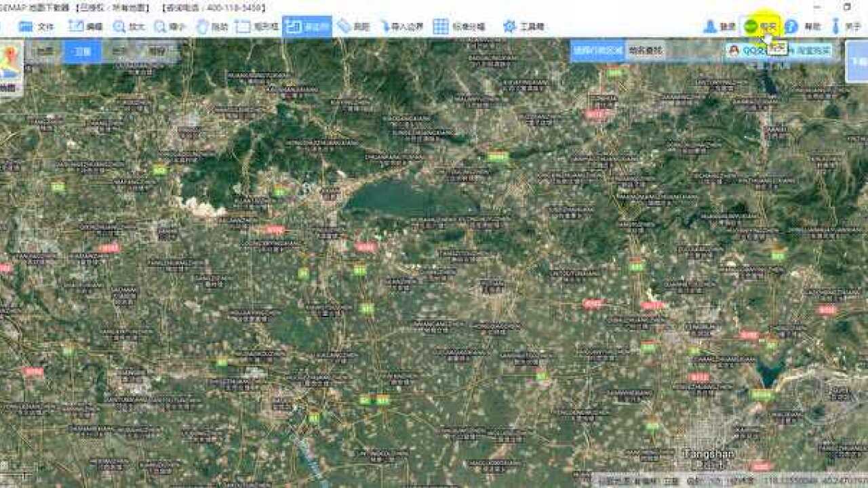Click the place name search (地名查找) button

(645, 50)
